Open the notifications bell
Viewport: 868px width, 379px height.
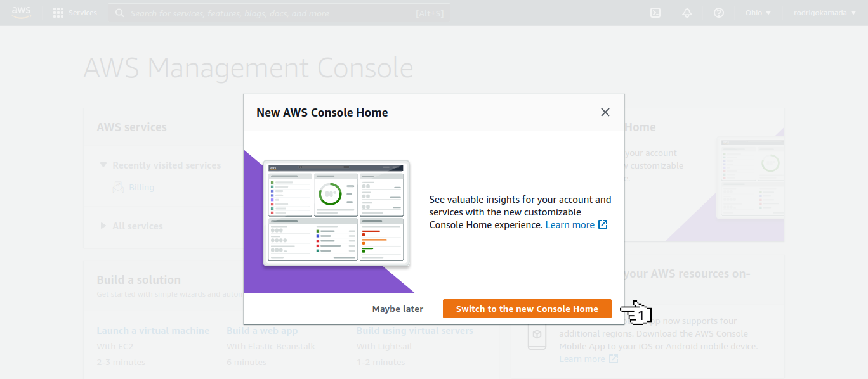687,13
